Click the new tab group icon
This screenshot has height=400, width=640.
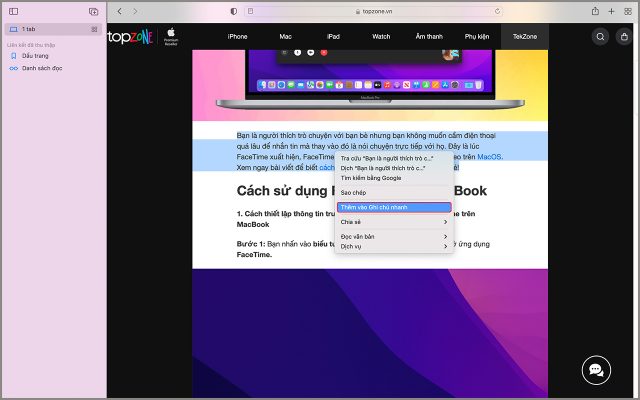click(x=93, y=11)
